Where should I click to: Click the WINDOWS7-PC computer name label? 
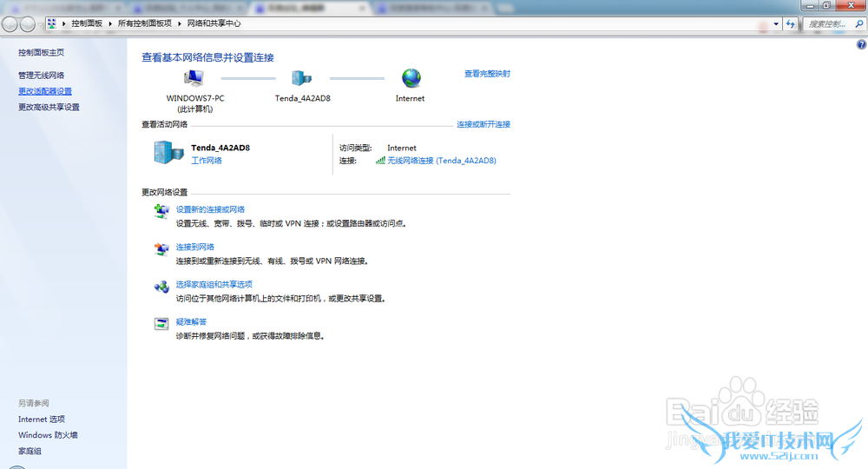[x=195, y=98]
